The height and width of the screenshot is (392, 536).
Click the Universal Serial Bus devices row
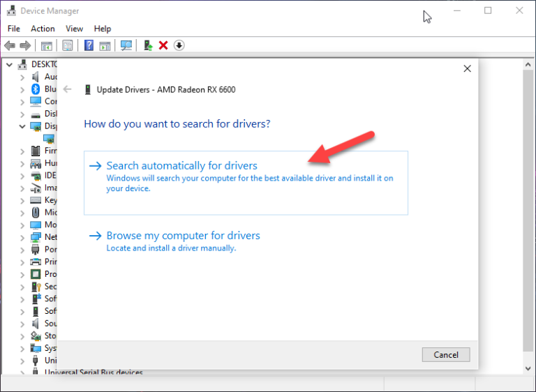pyautogui.click(x=94, y=372)
